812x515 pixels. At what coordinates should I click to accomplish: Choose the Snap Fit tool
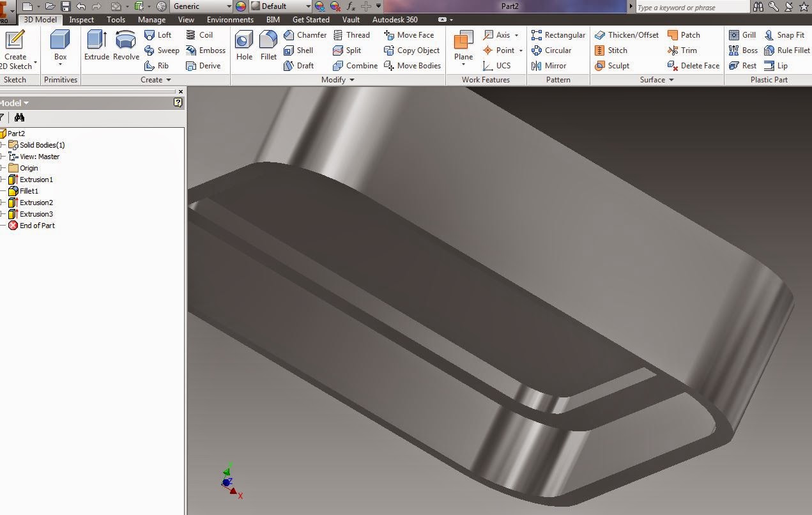tap(784, 35)
